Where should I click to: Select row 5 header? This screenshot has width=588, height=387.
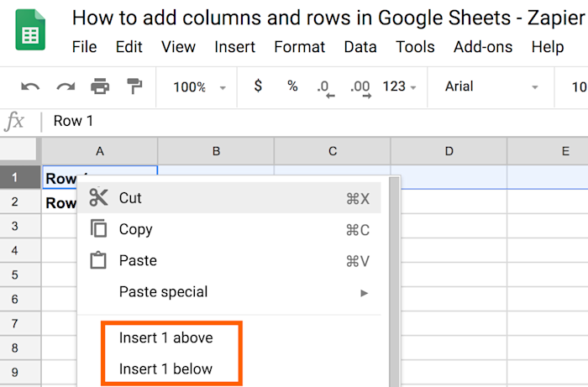(20, 275)
